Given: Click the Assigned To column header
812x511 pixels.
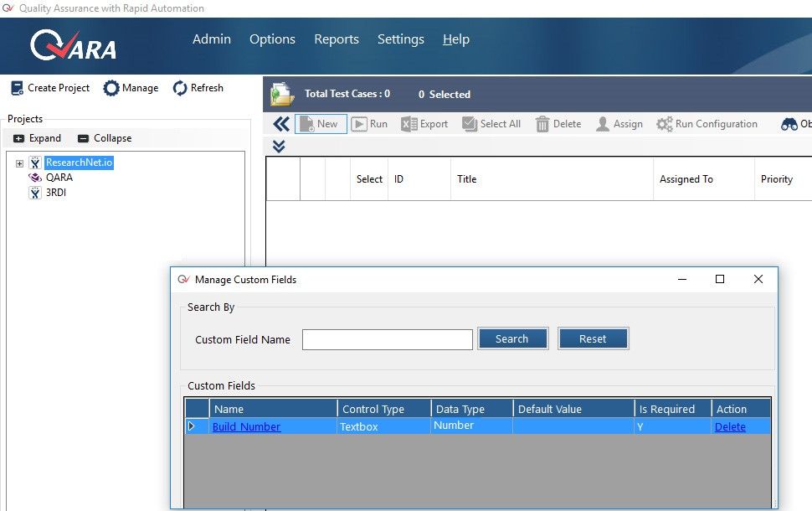Looking at the screenshot, I should click(704, 178).
